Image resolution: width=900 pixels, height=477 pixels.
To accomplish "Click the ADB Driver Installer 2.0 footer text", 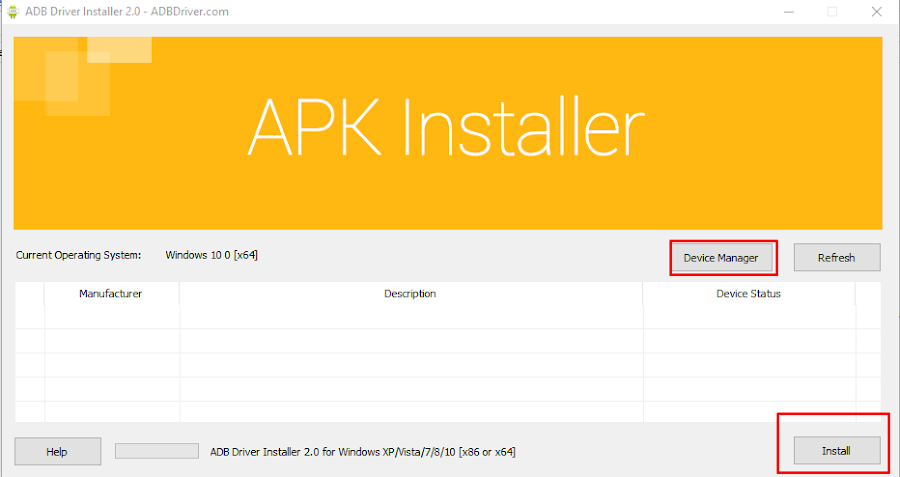I will coord(363,452).
